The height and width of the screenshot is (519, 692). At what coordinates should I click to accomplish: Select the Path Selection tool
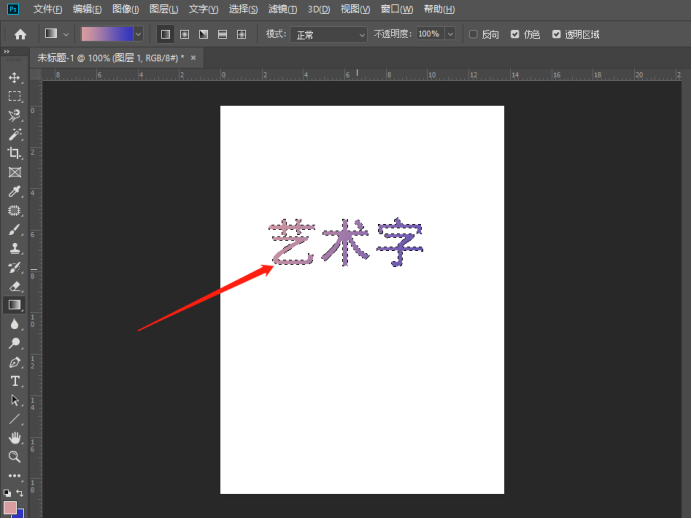click(x=14, y=400)
